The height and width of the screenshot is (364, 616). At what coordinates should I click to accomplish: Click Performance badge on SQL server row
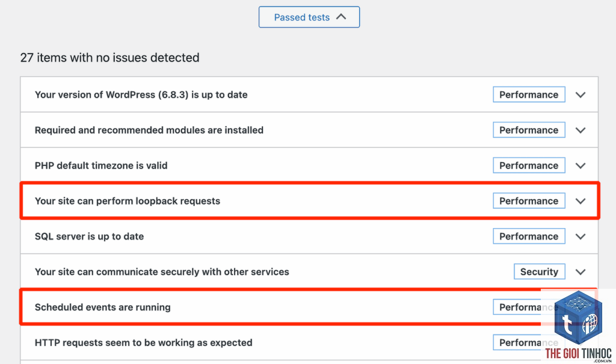pyautogui.click(x=529, y=236)
